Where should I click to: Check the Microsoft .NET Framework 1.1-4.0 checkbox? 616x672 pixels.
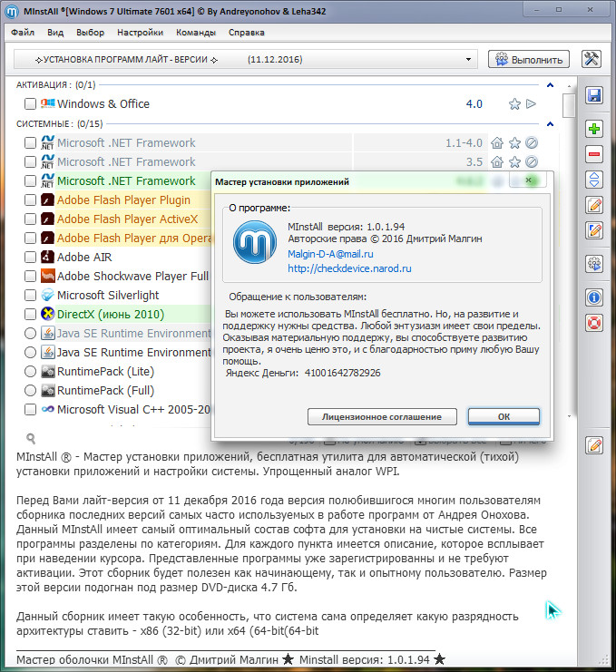coord(30,142)
